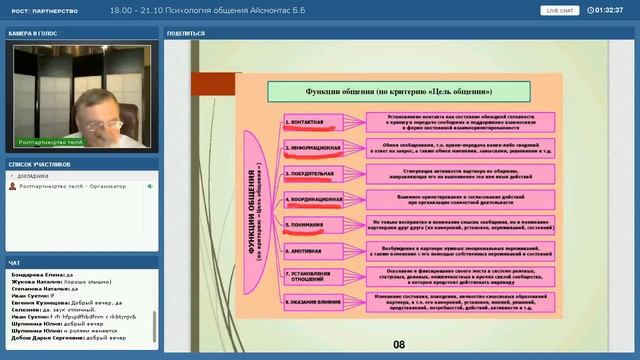Select the СПИСОК УЧАСТНИКОВ panel header

[82, 164]
